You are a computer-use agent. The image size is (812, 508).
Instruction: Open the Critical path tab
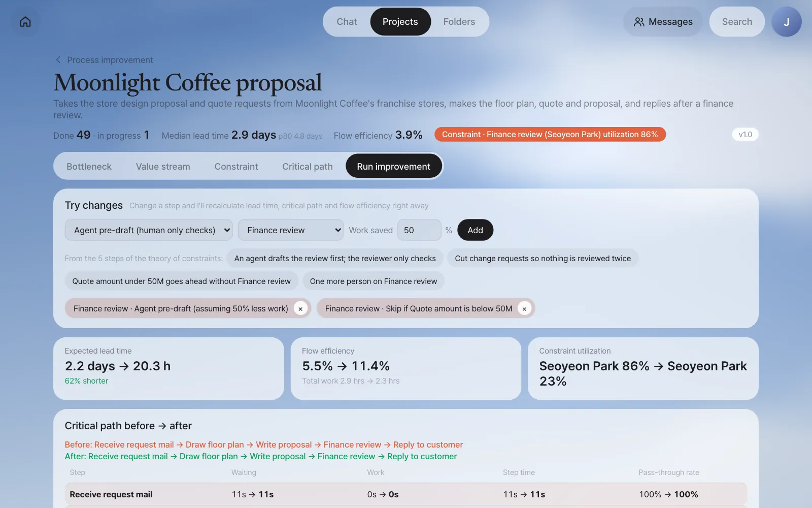tap(308, 167)
